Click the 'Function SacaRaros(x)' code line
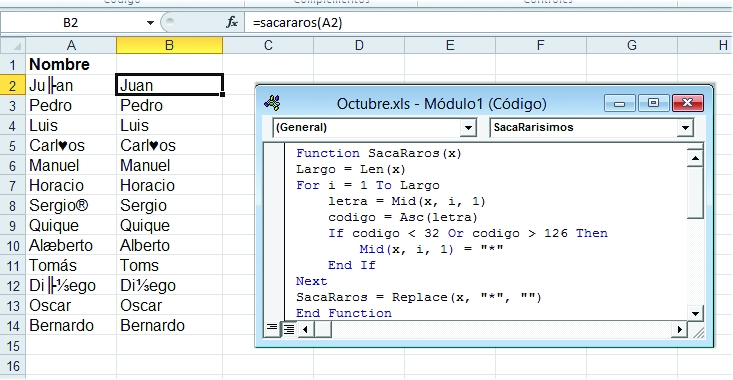The height and width of the screenshot is (380, 733). 379,153
